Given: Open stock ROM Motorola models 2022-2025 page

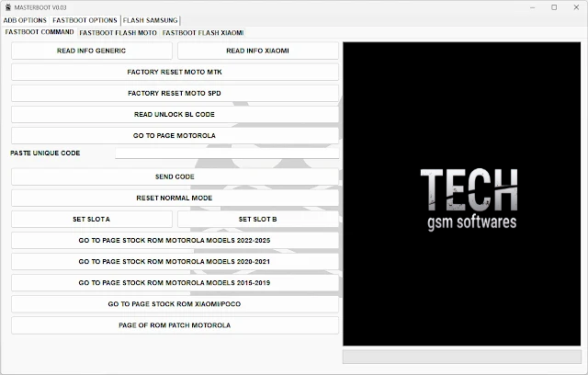Looking at the screenshot, I should coord(175,241).
